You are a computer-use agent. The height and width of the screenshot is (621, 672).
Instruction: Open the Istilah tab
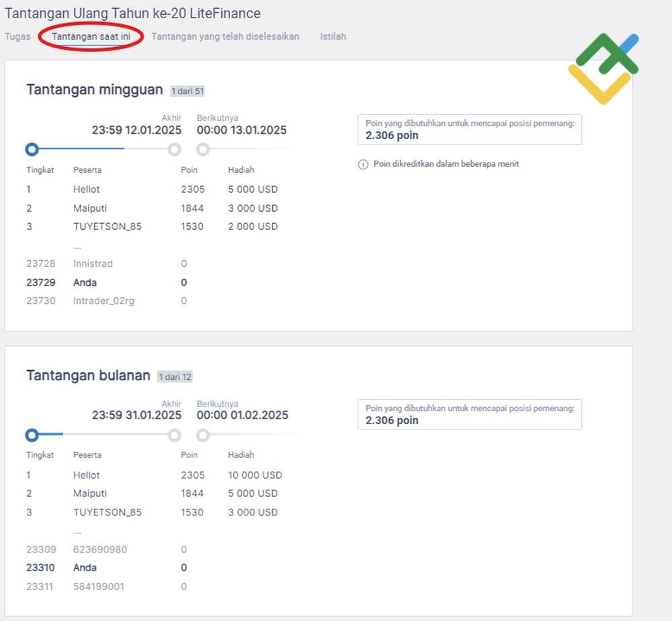click(x=333, y=36)
